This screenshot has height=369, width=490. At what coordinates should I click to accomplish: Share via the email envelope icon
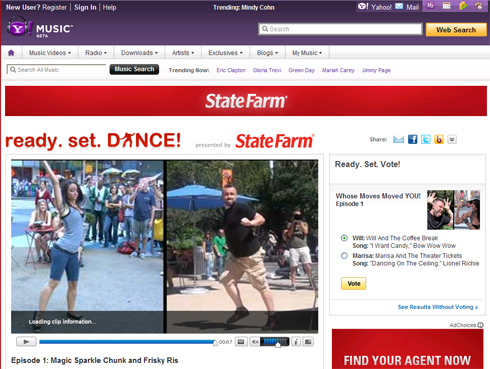(398, 139)
